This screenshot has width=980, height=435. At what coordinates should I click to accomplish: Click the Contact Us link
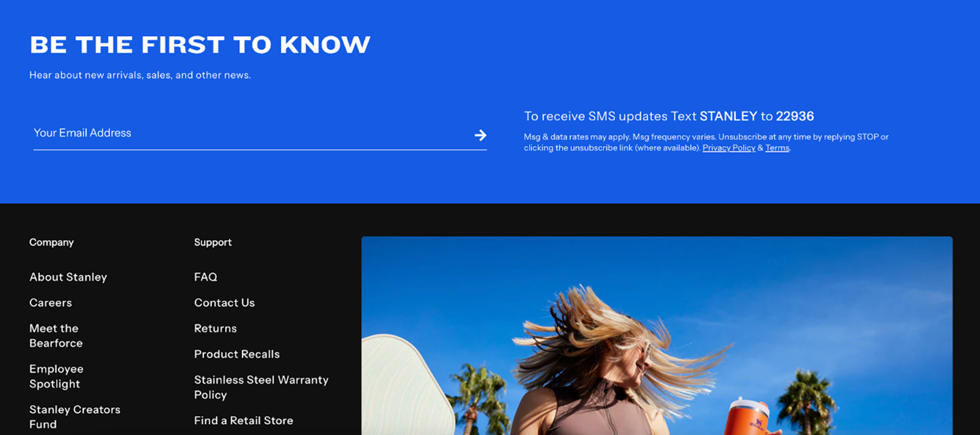[x=224, y=303]
